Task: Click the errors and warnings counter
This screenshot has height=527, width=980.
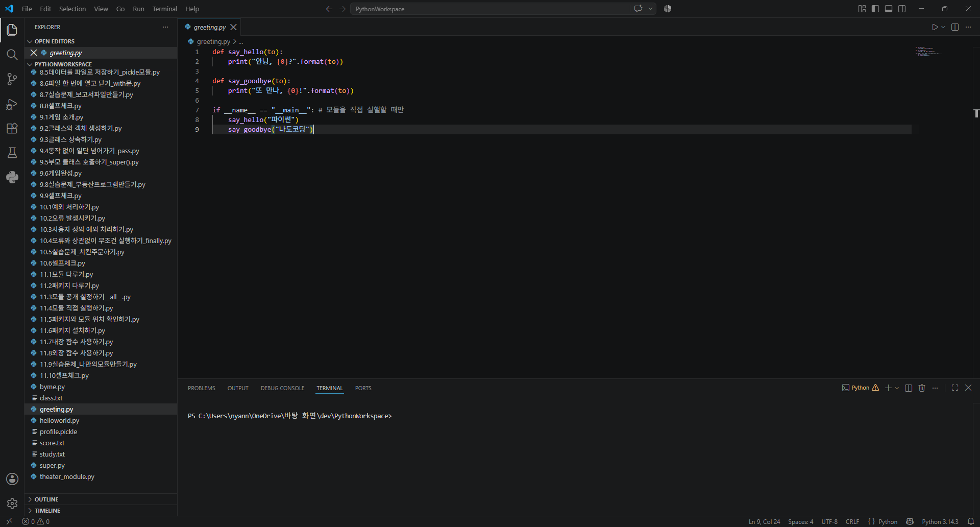Action: coord(36,521)
